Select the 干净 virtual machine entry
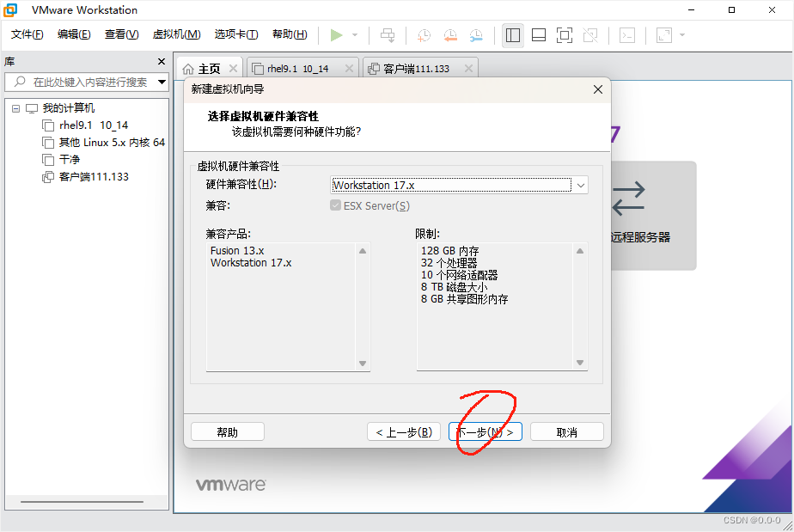794x532 pixels. [x=70, y=160]
